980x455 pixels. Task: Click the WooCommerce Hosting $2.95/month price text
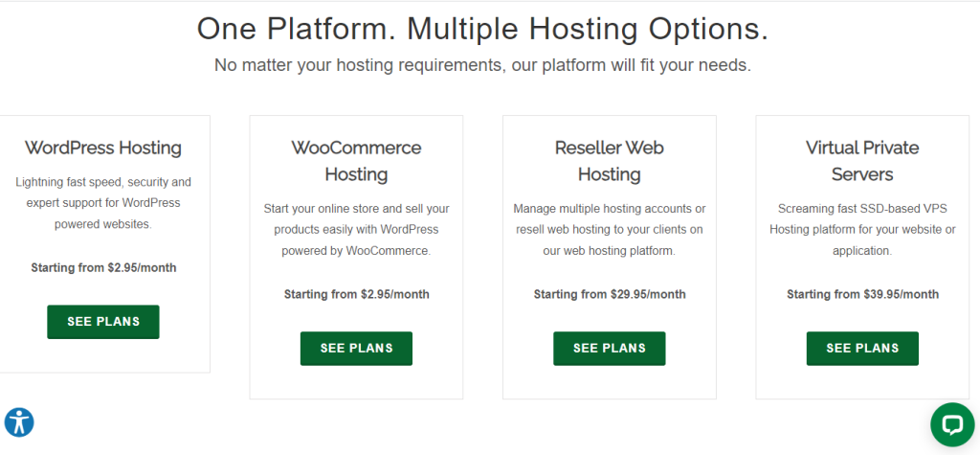tap(357, 294)
